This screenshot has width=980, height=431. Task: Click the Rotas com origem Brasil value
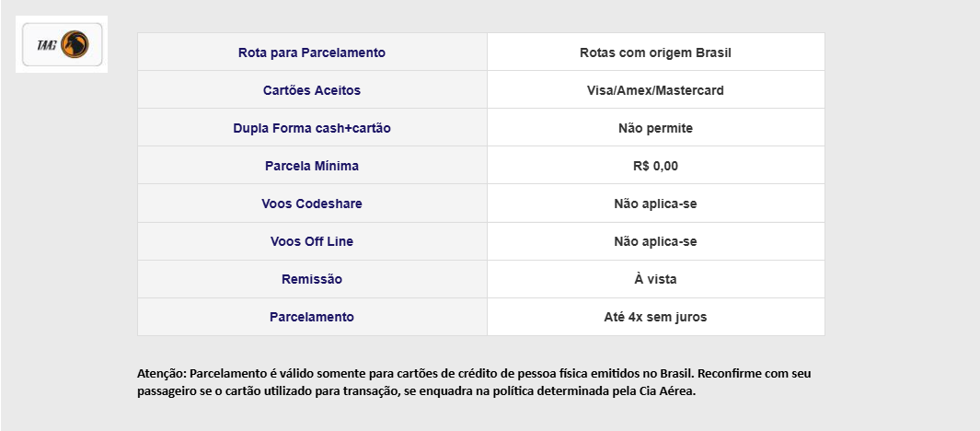(x=655, y=52)
